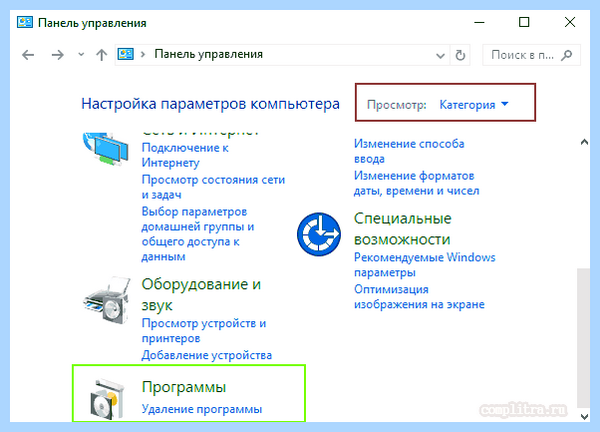Viewport: 600px width, 432px height.
Task: Open Подключение к Интернету link
Action: (x=185, y=155)
